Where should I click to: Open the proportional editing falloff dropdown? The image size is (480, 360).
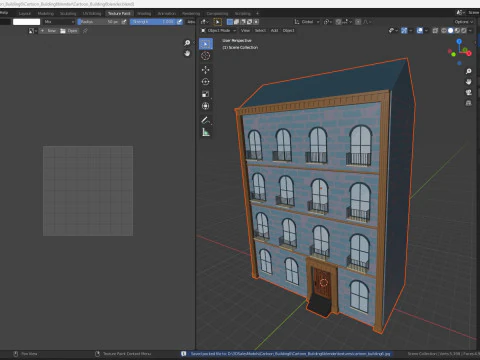click(x=367, y=22)
